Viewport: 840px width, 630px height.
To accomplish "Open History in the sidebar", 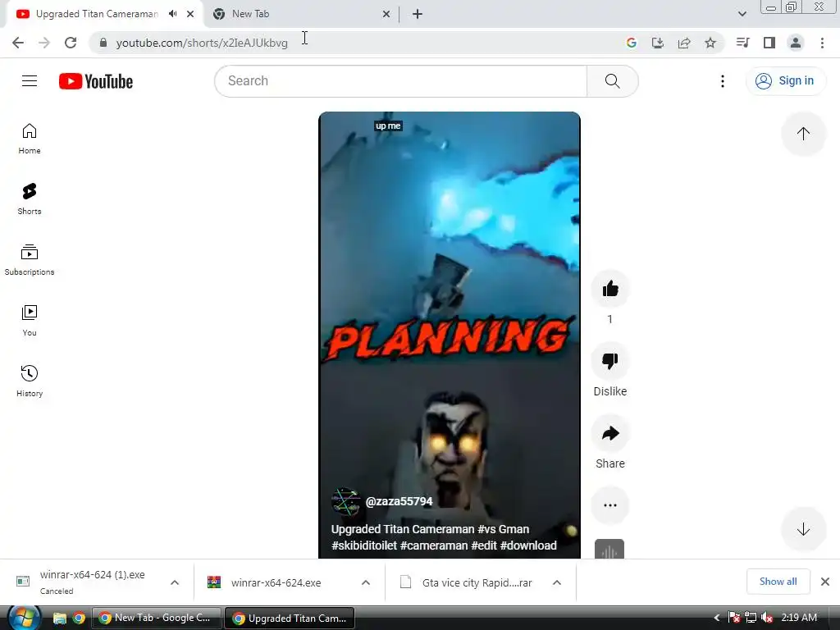I will (x=30, y=381).
